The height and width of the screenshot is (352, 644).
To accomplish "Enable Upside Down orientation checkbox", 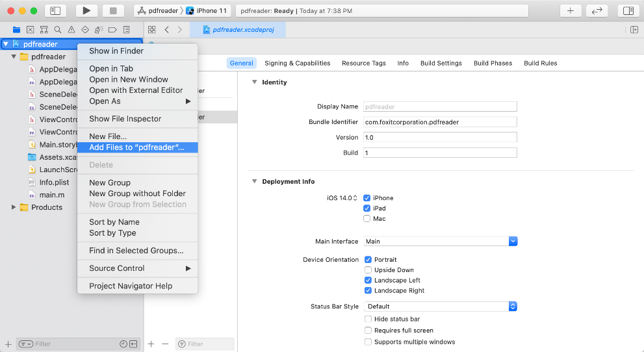I will (368, 270).
